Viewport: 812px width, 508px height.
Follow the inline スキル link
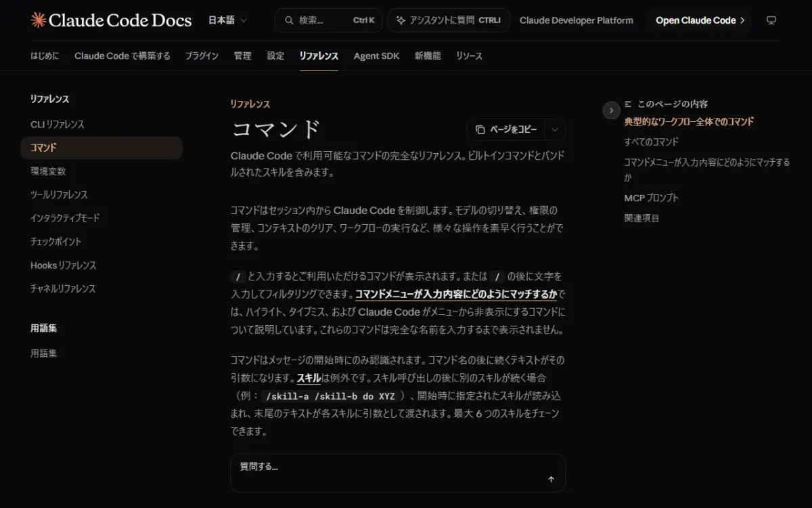[x=309, y=377]
